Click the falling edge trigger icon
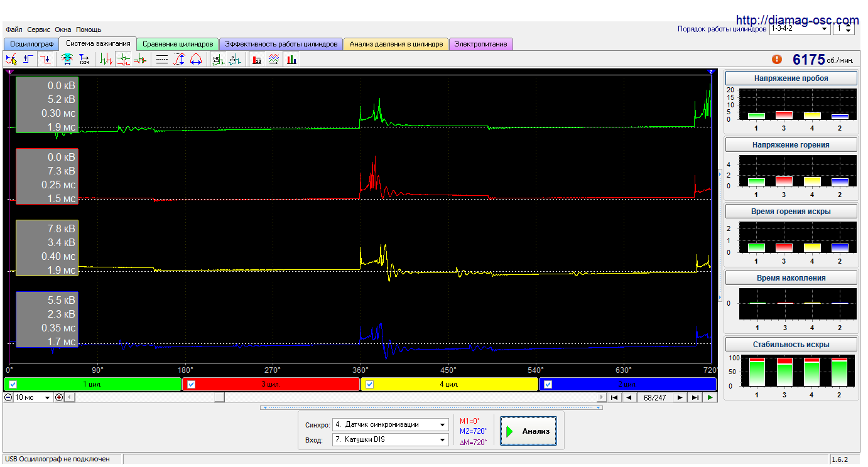Screen dimensions: 868x467 click(x=46, y=59)
